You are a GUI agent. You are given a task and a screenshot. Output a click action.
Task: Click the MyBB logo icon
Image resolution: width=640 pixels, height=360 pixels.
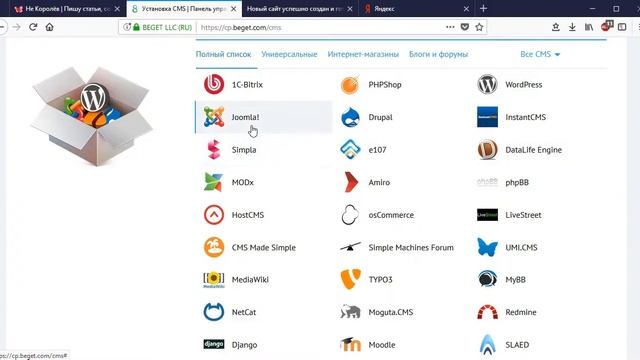tap(487, 280)
